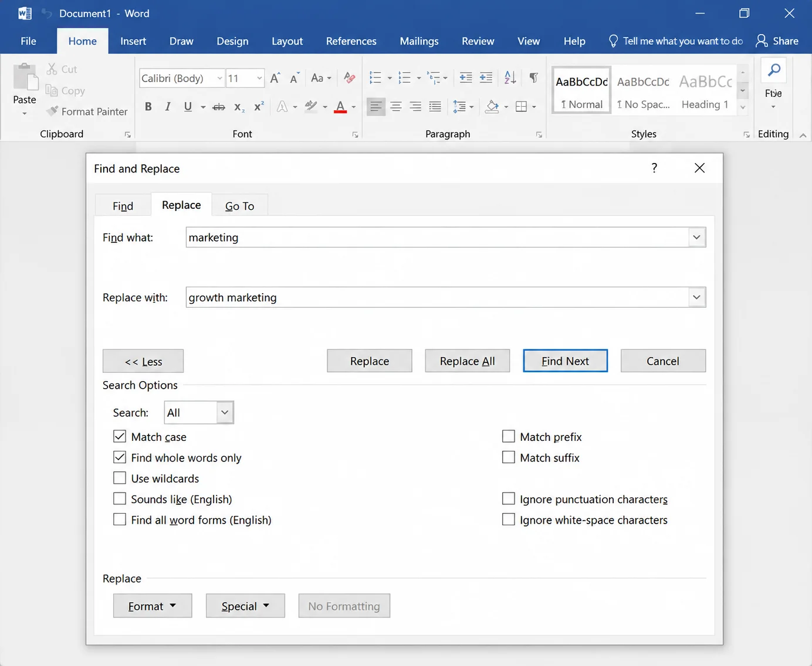This screenshot has height=666, width=812.
Task: Activate the Format Painter brush
Action: click(52, 111)
